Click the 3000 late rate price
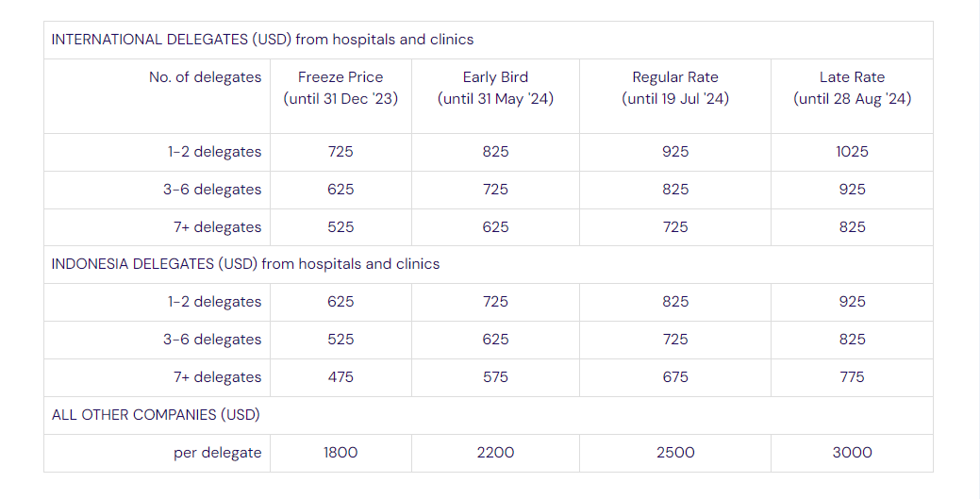The width and height of the screenshot is (980, 499). (852, 453)
